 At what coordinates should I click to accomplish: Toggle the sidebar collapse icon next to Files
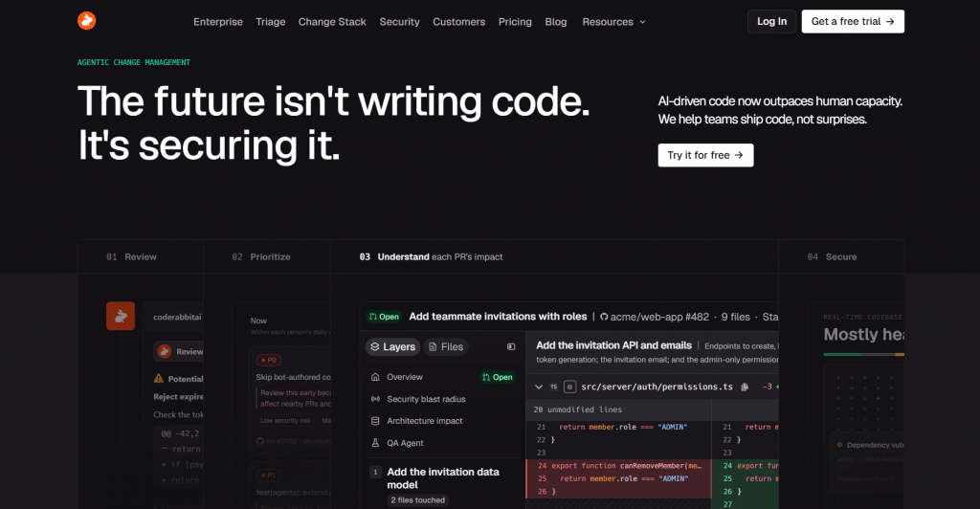pyautogui.click(x=511, y=346)
